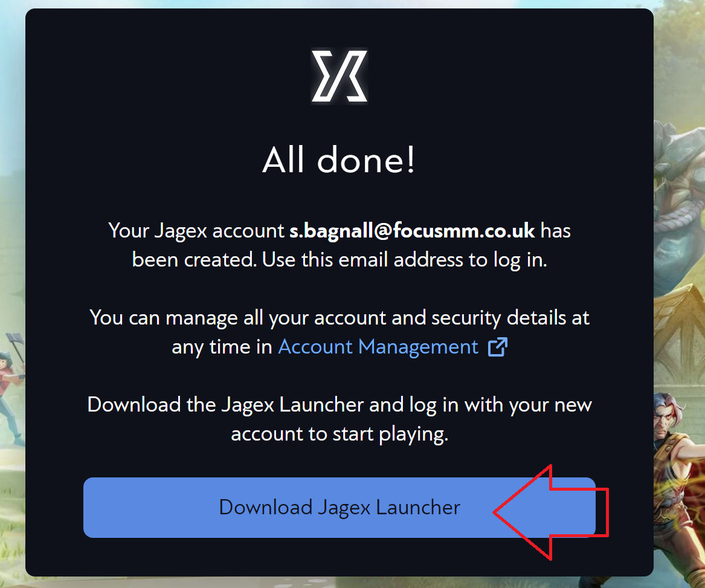Click the Download Jagex Launcher button
Screen dimensions: 705x588
tap(340, 508)
